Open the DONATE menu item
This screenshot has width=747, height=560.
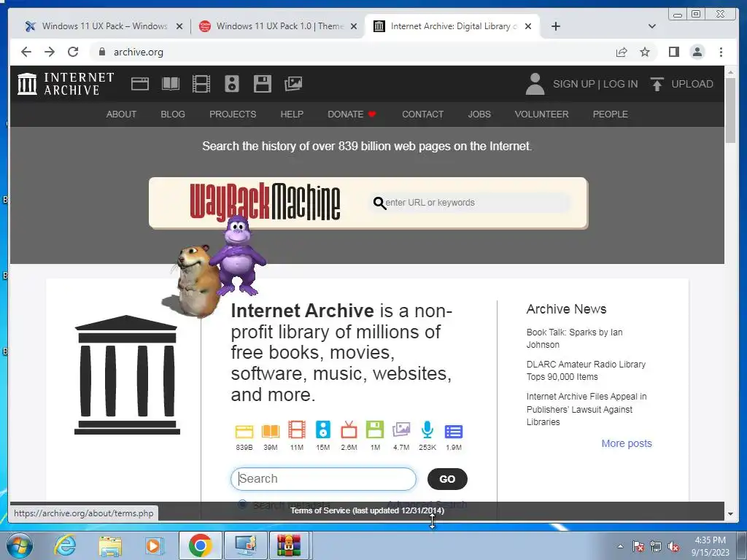pyautogui.click(x=352, y=114)
